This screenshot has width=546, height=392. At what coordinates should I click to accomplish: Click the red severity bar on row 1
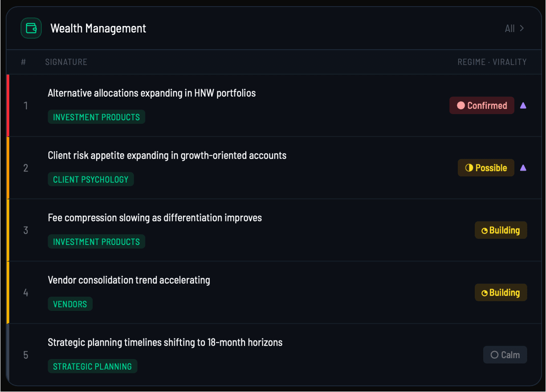pyautogui.click(x=8, y=106)
